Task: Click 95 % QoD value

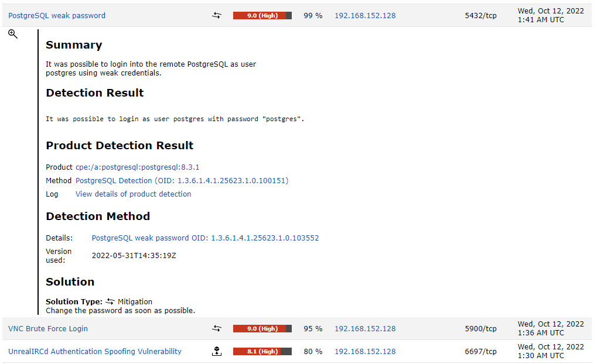Action: [313, 329]
